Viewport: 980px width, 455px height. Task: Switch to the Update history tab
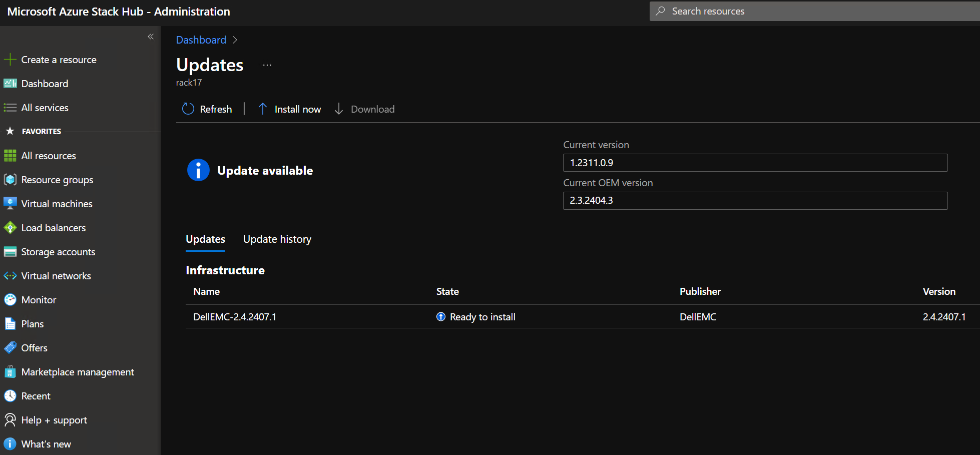[x=277, y=239]
